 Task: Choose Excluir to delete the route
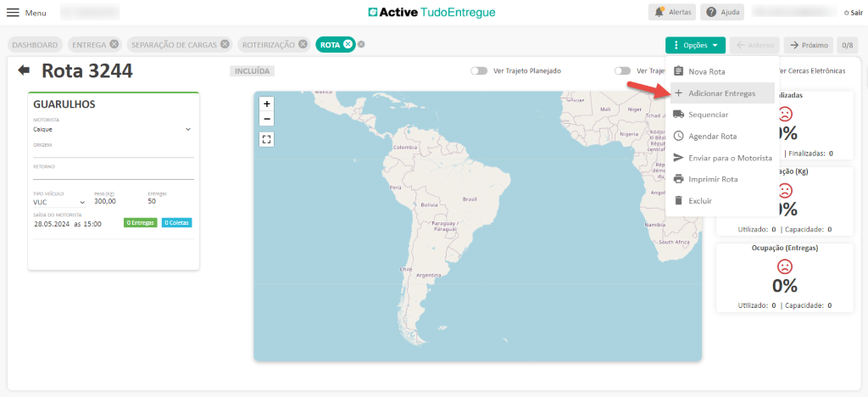[x=722, y=201]
